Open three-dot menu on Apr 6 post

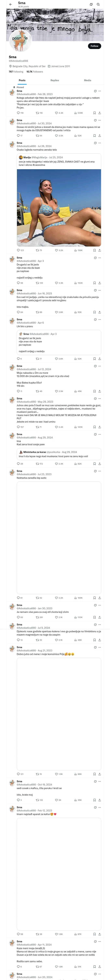(x=100, y=320)
